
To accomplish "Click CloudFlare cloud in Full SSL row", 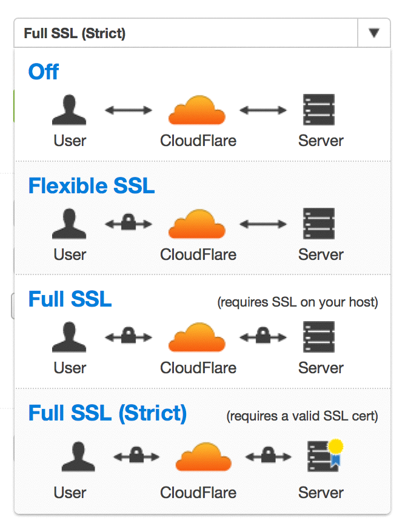I will coord(197,337).
